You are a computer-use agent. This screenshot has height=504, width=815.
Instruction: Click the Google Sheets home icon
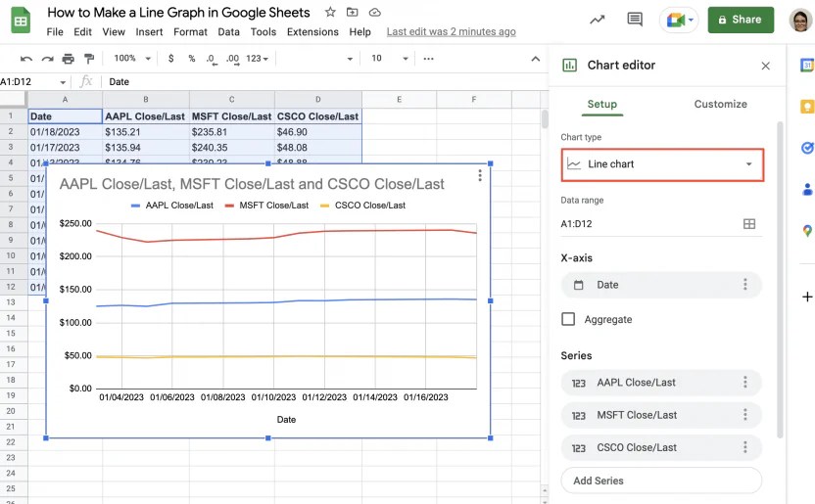(21, 21)
